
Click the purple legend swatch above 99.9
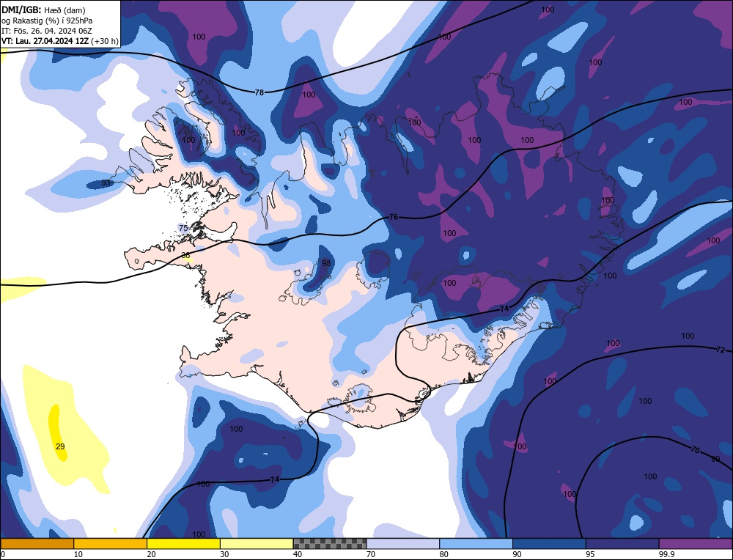(696, 544)
